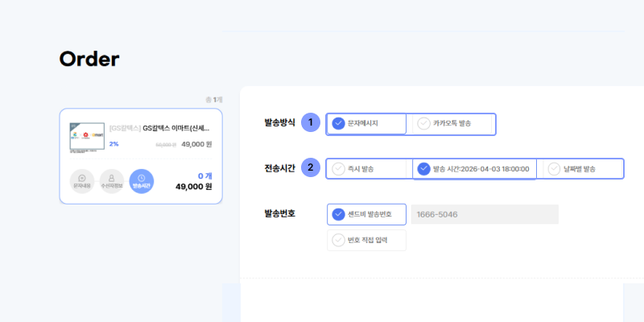This screenshot has height=322, width=644.
Task: Open the GS칼텍스 product thumbnail image
Action: [x=86, y=135]
